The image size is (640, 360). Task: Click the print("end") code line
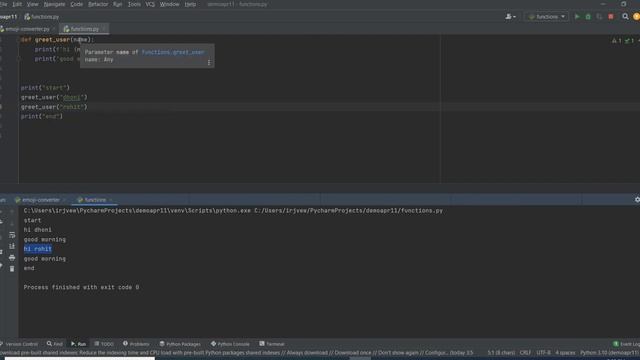point(42,116)
